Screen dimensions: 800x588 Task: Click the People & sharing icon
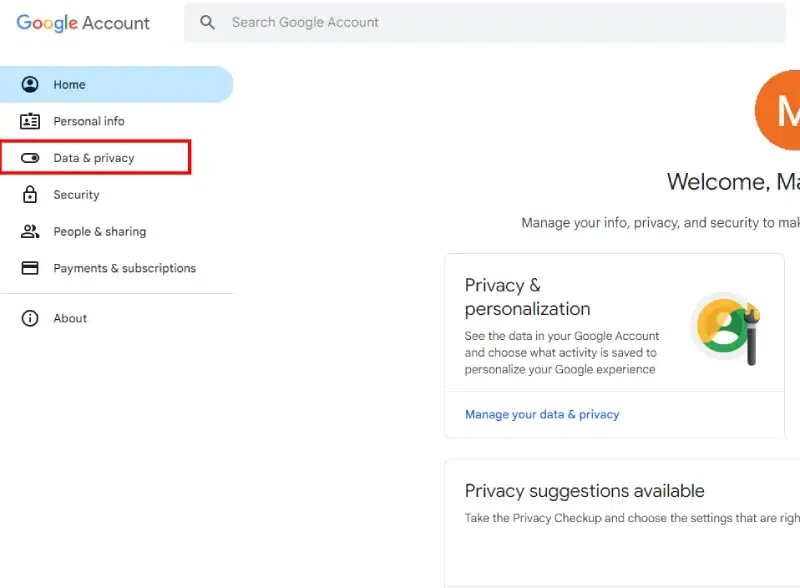pos(30,231)
